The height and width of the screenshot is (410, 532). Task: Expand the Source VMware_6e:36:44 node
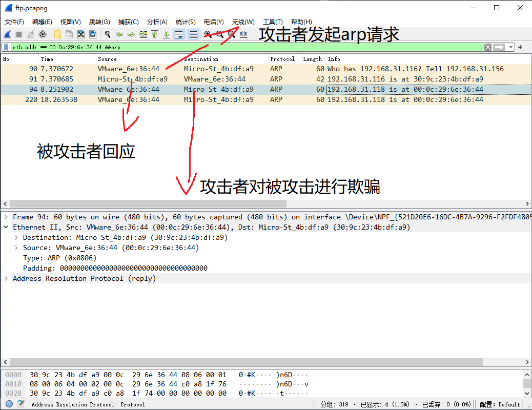point(16,248)
